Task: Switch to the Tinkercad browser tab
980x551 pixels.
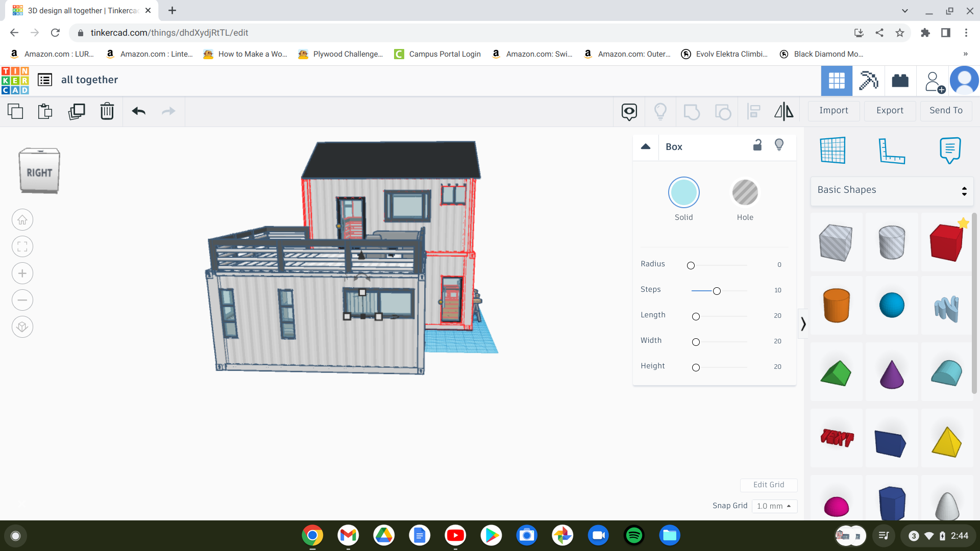Action: pos(77,10)
